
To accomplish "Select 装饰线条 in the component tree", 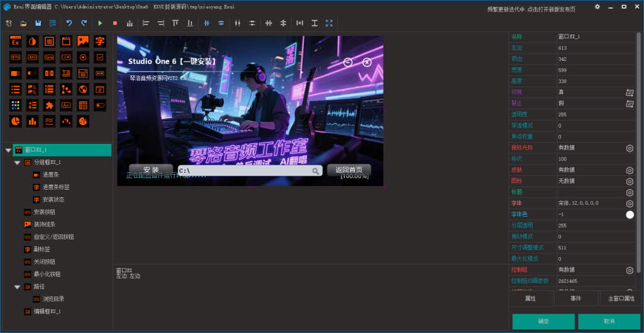I will click(x=45, y=224).
